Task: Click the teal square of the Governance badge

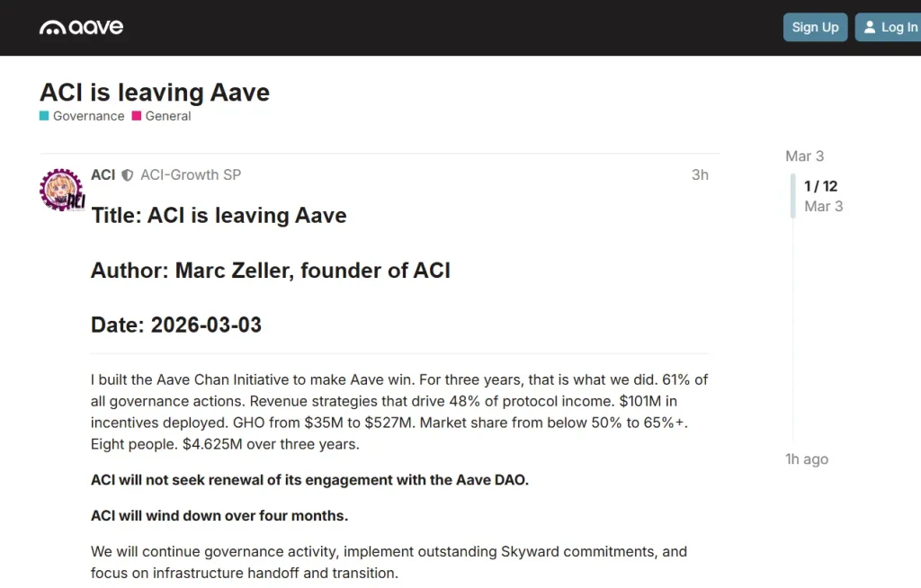Action: click(x=42, y=116)
